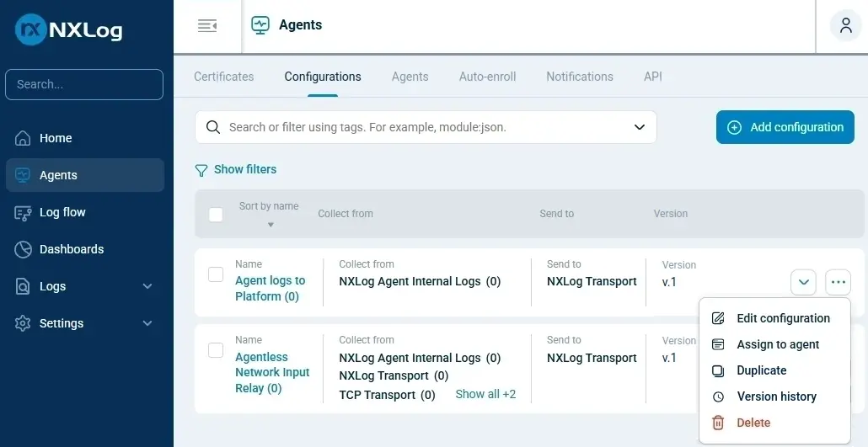Collapse sidebar with hamburger toggle icon
The width and height of the screenshot is (868, 447).
tap(207, 25)
